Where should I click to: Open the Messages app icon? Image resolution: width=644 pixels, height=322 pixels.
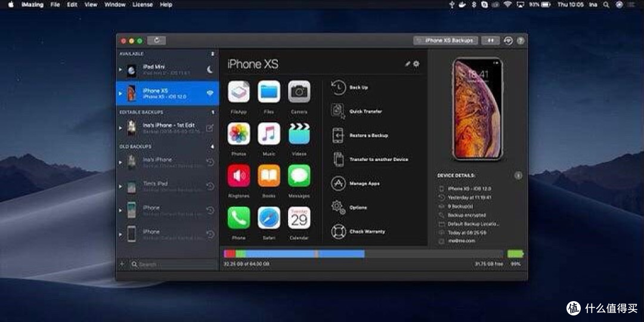point(299,175)
